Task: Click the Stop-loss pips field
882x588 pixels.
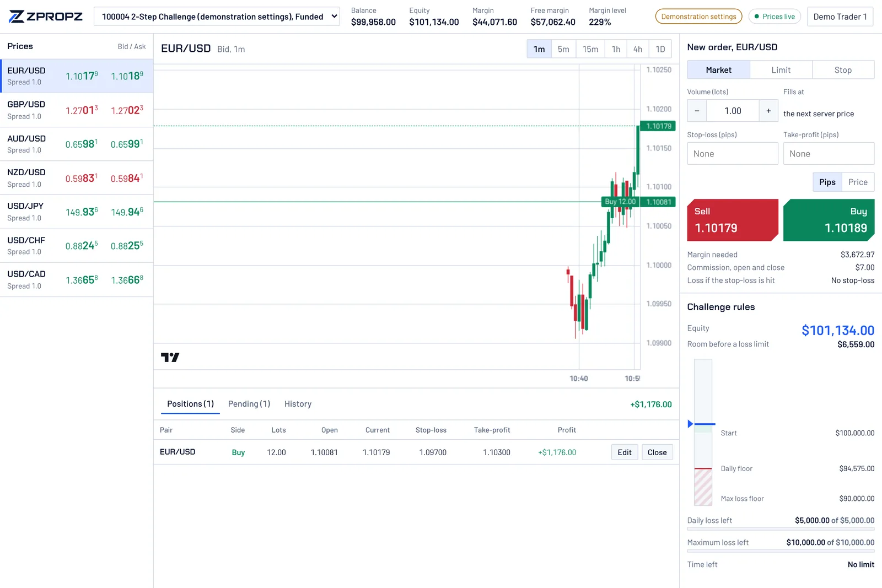Action: coord(733,154)
